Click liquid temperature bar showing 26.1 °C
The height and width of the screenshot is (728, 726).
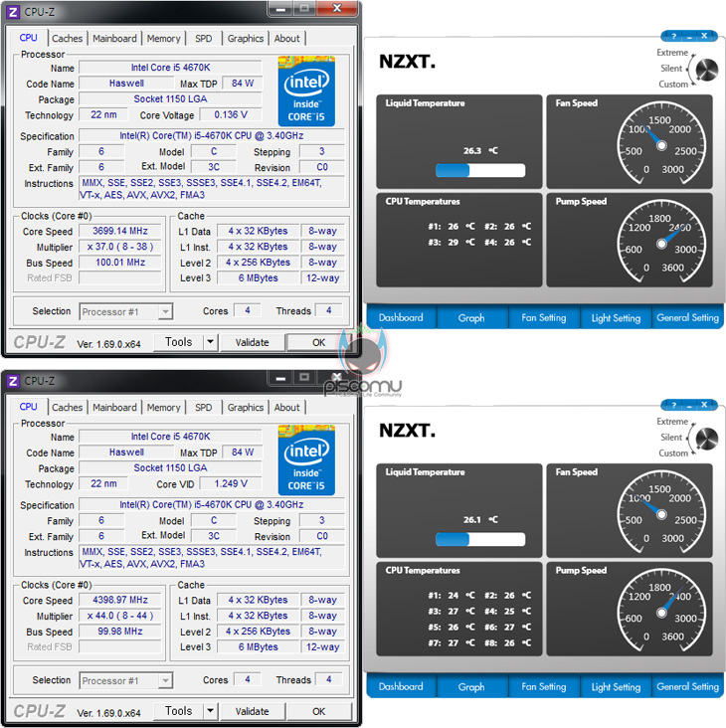480,539
